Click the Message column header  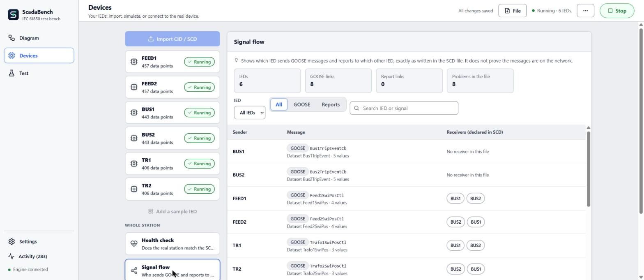pyautogui.click(x=296, y=132)
